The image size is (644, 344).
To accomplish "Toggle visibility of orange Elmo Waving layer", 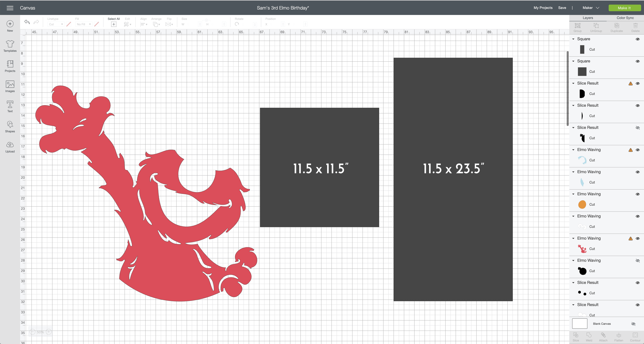I will coord(638,194).
